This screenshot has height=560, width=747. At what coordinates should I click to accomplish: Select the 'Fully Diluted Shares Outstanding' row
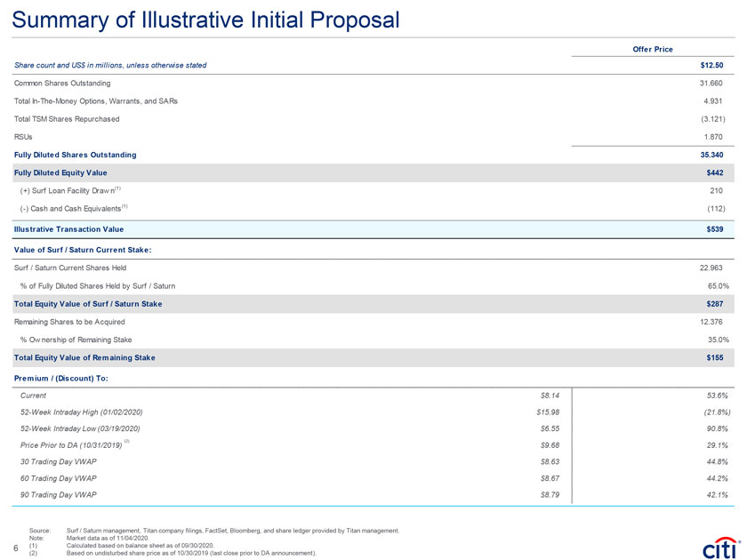76,155
